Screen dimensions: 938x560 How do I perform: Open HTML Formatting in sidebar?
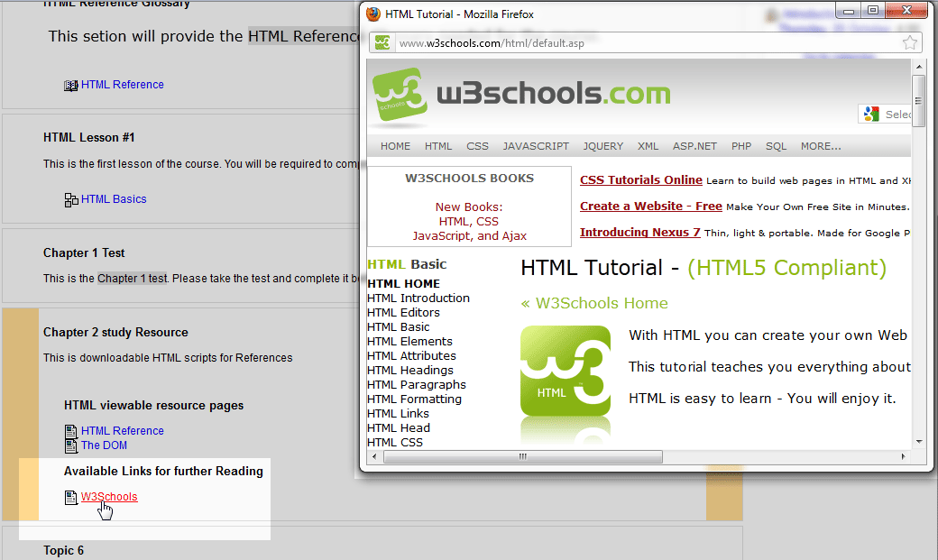[415, 399]
